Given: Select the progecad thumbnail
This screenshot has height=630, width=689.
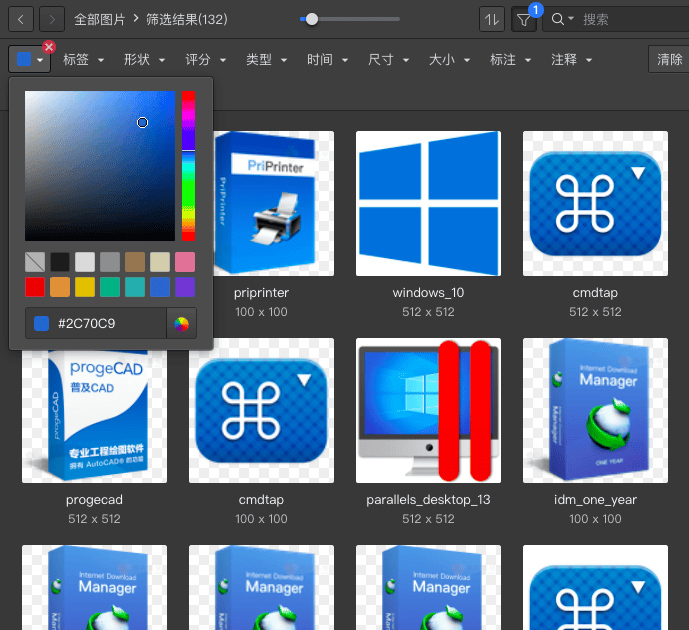Looking at the screenshot, I should tap(94, 416).
